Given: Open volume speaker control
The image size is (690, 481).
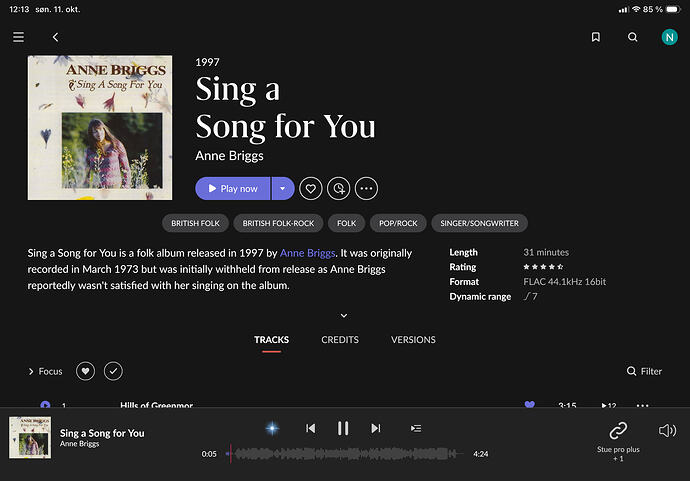Looking at the screenshot, I should click(x=667, y=430).
